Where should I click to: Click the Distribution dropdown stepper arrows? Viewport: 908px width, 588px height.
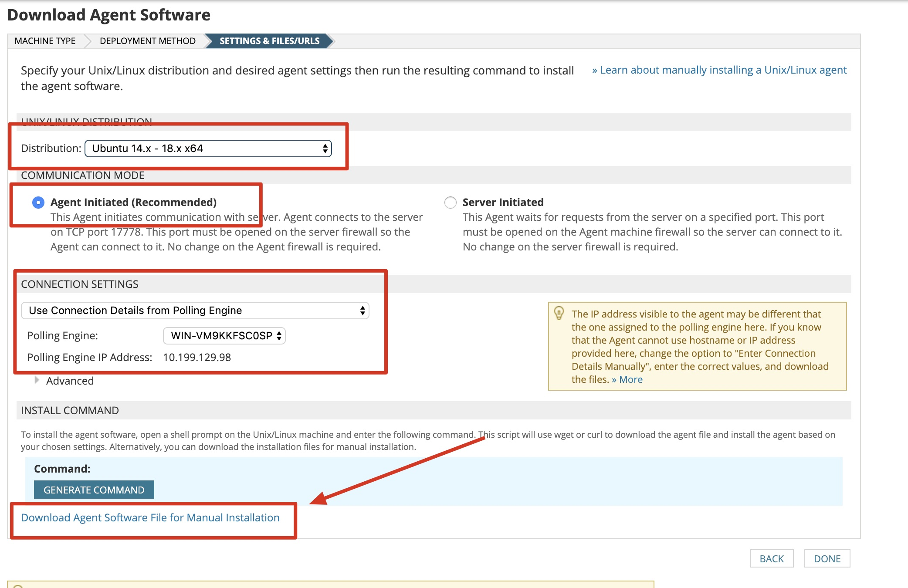[x=325, y=149]
